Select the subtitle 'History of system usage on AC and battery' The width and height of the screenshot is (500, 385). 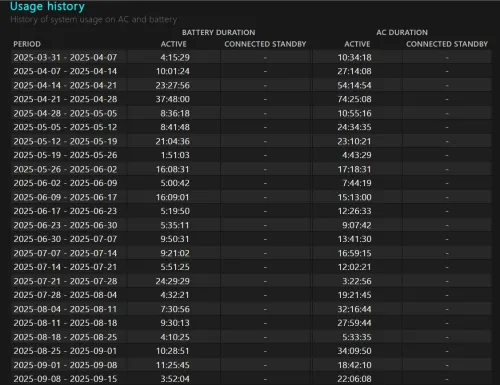[x=94, y=19]
